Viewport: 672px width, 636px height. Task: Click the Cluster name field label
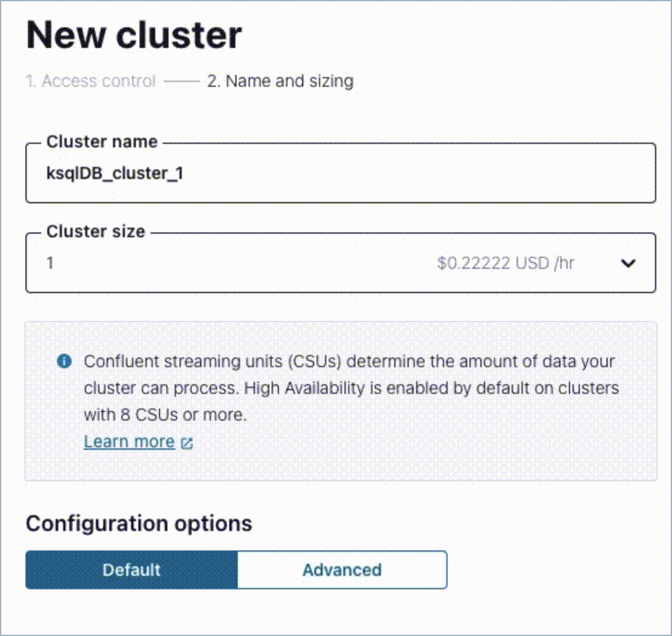pos(102,142)
